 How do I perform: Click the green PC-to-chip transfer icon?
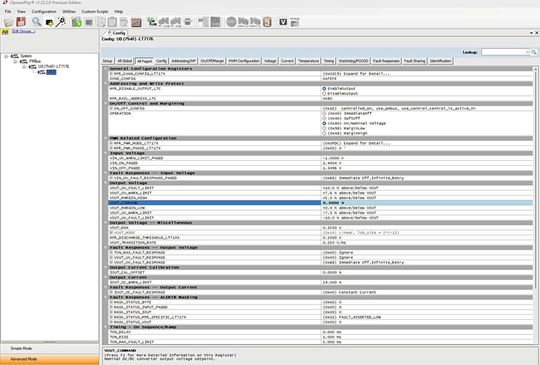point(152,22)
